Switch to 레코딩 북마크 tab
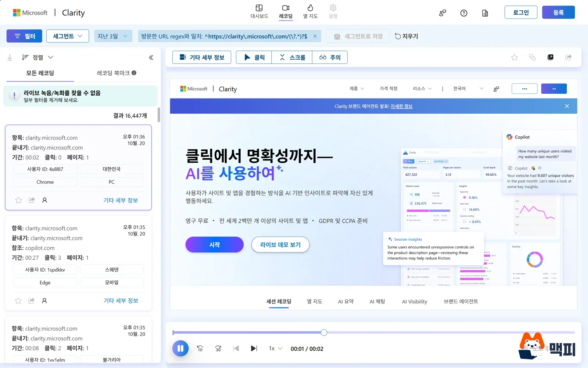Image resolution: width=588 pixels, height=368 pixels. 116,73
